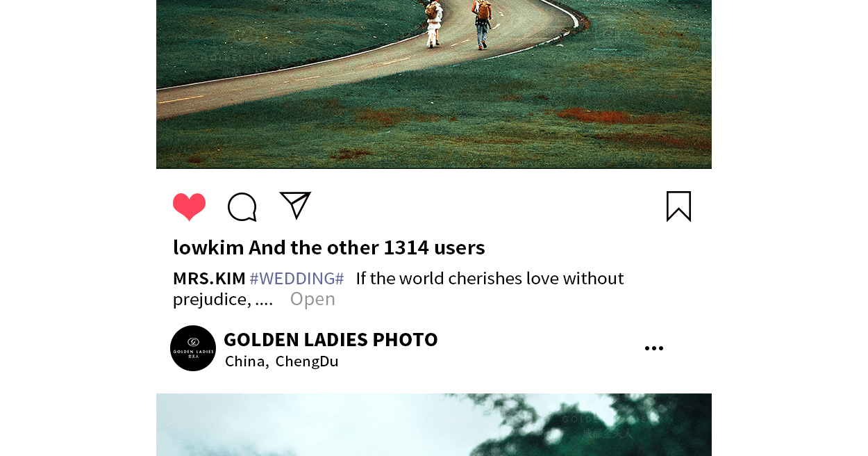Click the watermark on the lower photo

click(x=608, y=427)
